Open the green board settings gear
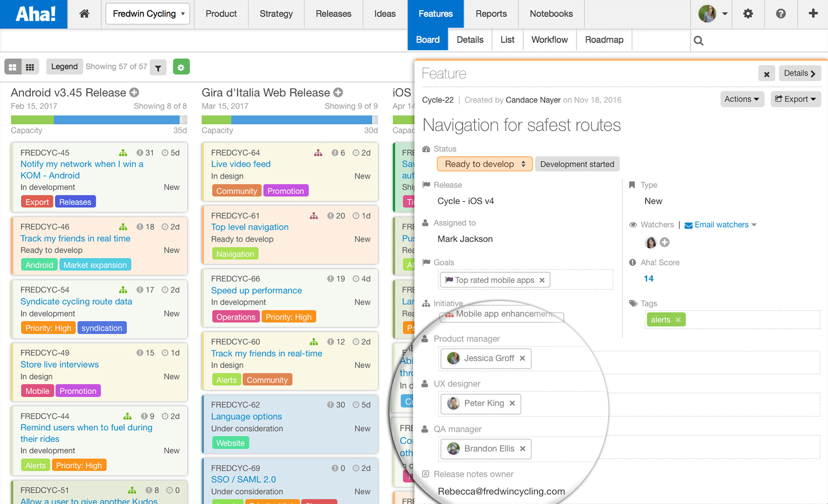Image resolution: width=828 pixels, height=504 pixels. coord(181,67)
